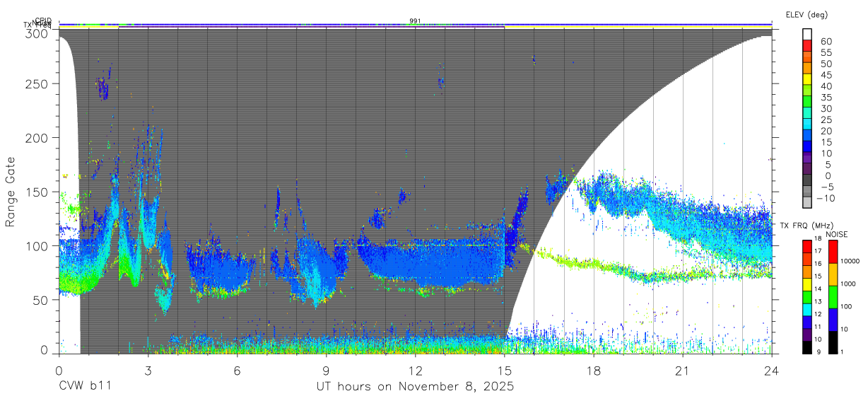Click the '9' label on TX FRQ scale
This screenshot has height=401, width=868.
819,351
